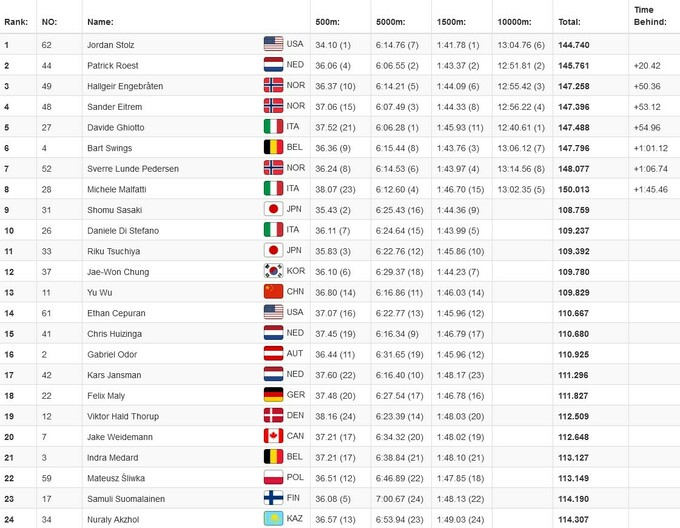The width and height of the screenshot is (680, 528).
Task: Click the Rank column header
Action: click(15, 21)
